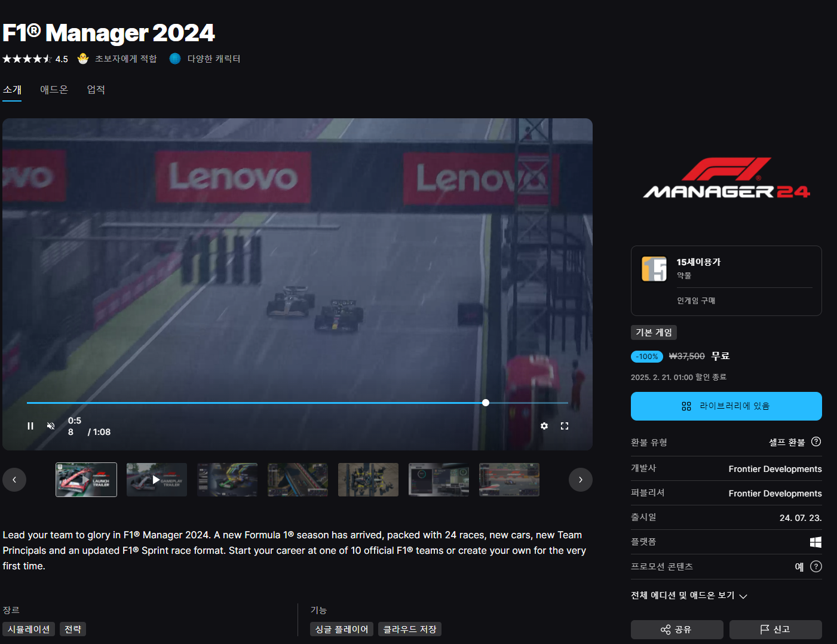Select the 전략 genre tag
The height and width of the screenshot is (644, 837).
click(73, 629)
